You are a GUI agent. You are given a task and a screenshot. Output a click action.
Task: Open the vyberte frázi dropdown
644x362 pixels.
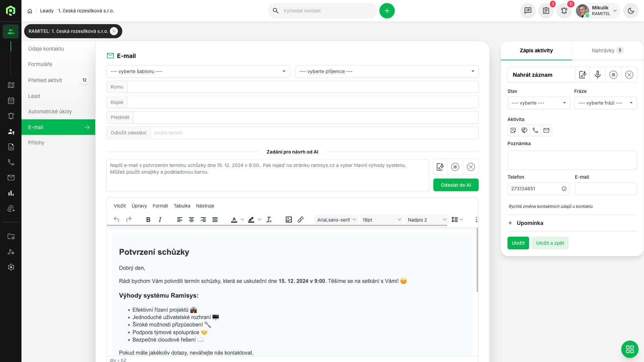click(605, 103)
